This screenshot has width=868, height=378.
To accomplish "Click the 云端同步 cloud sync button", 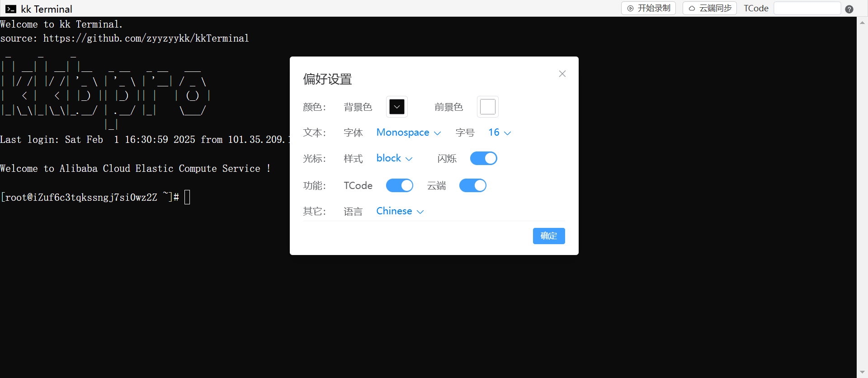I will click(710, 8).
